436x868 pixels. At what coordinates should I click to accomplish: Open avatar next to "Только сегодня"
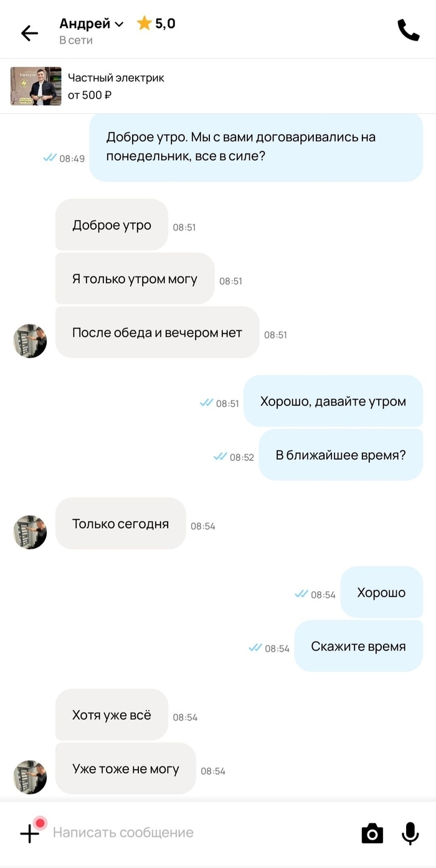pos(31,532)
